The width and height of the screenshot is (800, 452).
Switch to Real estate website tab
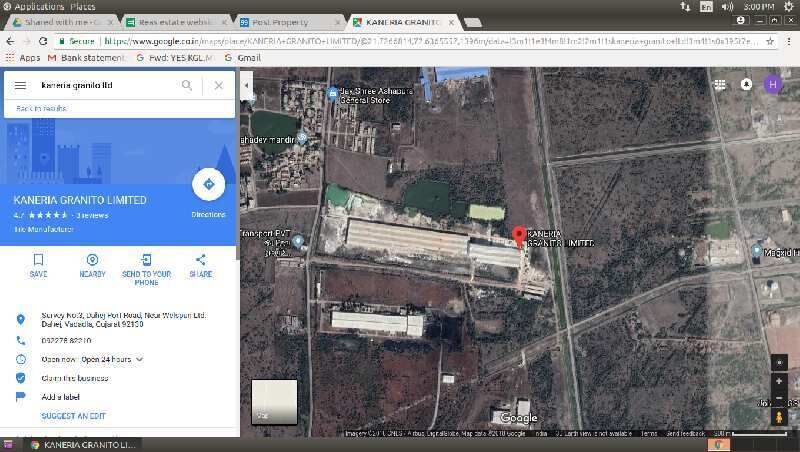point(175,22)
